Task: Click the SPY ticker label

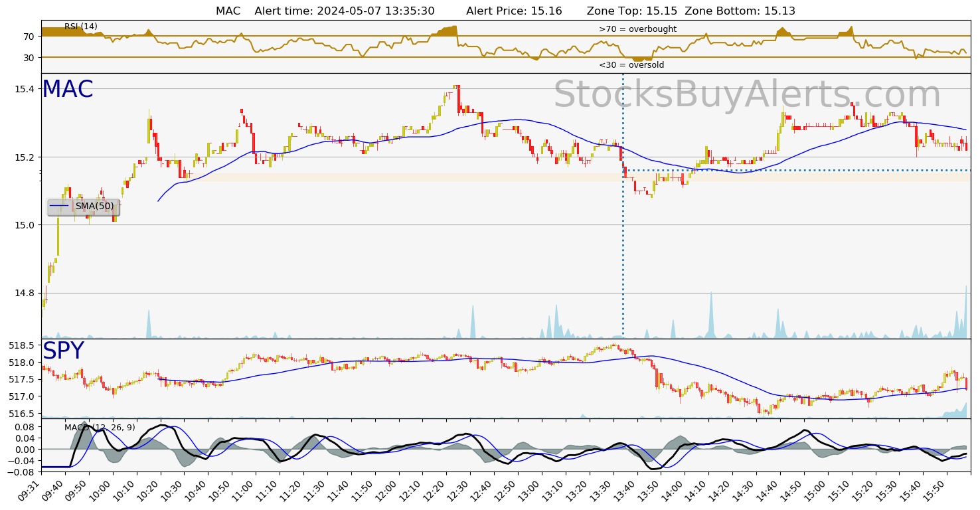Action: (x=63, y=351)
